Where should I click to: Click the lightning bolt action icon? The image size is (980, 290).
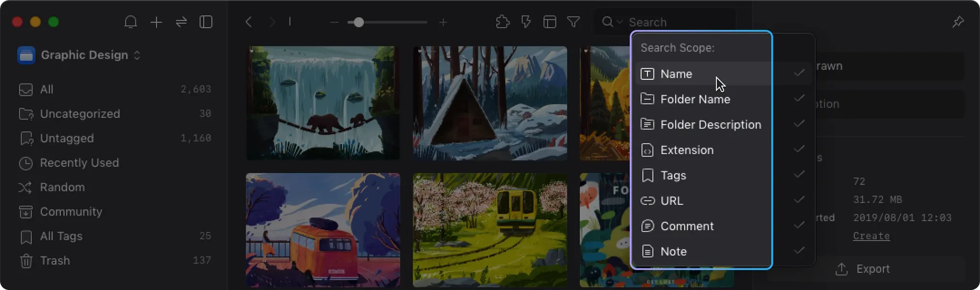(x=526, y=22)
